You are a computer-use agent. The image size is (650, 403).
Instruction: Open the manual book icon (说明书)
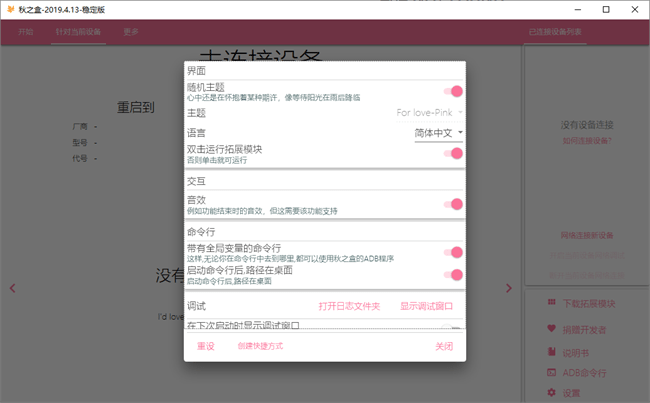tap(551, 352)
